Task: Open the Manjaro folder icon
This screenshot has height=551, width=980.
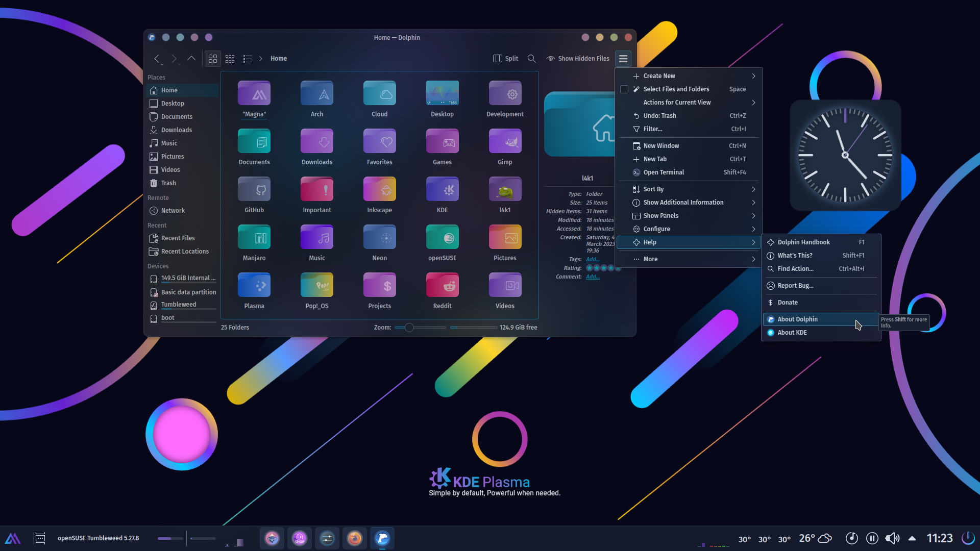Action: tap(254, 238)
